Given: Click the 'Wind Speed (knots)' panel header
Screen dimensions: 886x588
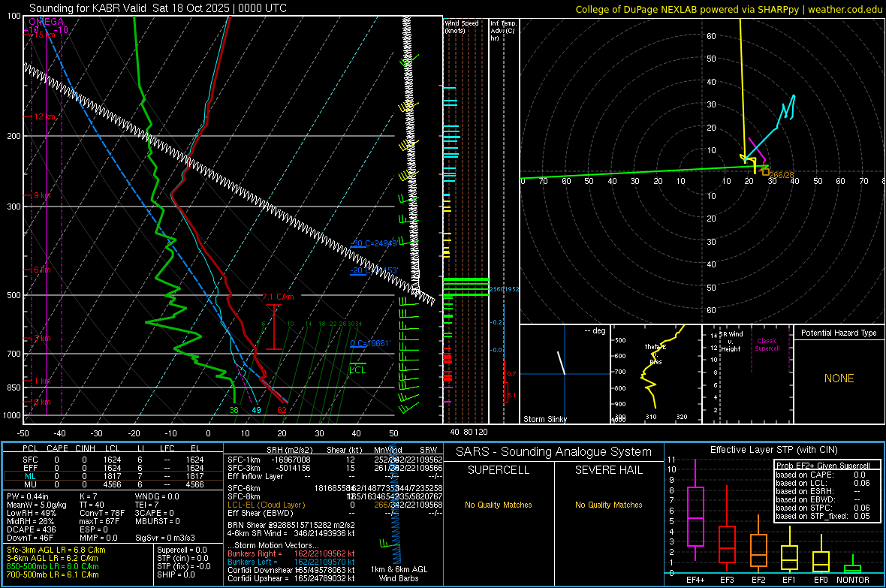Looking at the screenshot, I should pyautogui.click(x=461, y=26).
